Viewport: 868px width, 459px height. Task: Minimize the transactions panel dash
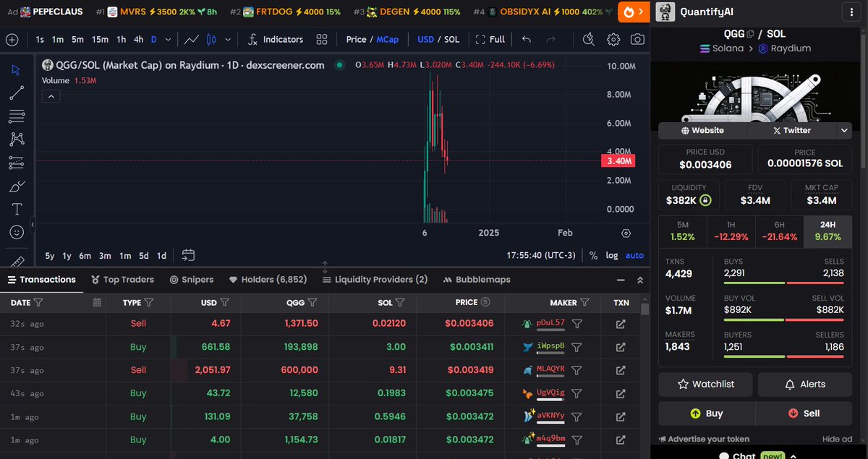(621, 280)
